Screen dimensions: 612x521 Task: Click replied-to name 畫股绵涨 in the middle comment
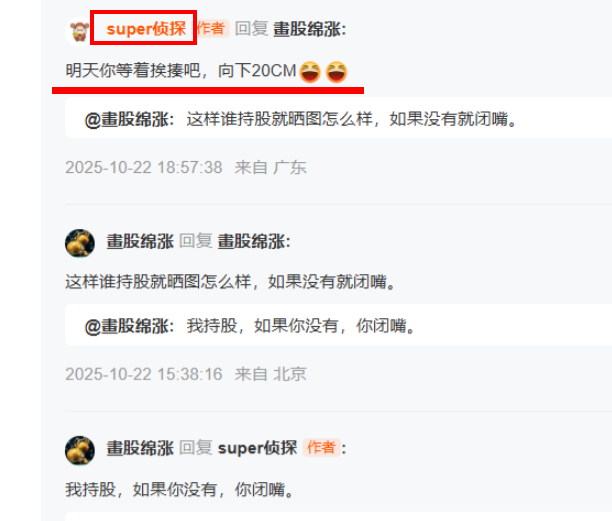pyautogui.click(x=254, y=241)
